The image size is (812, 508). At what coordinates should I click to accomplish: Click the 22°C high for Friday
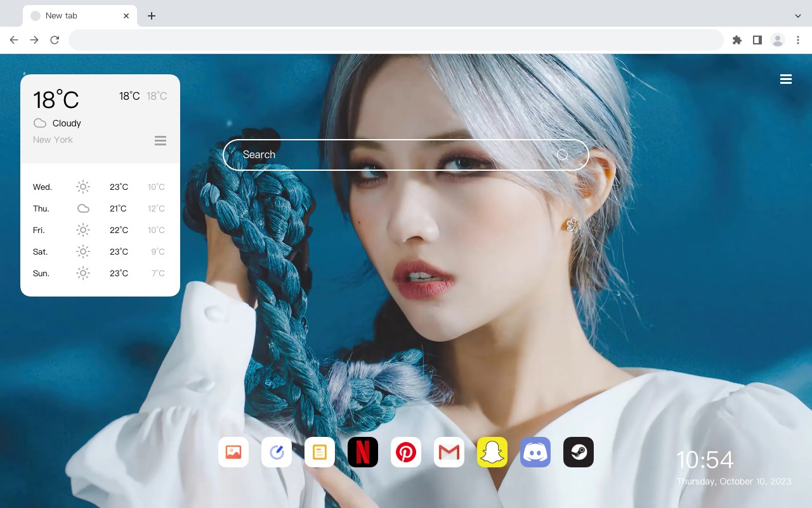119,231
